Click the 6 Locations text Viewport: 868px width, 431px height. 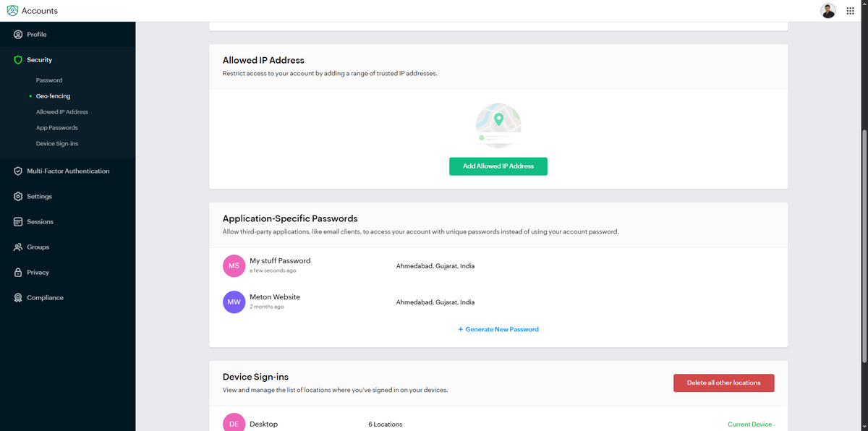tap(385, 424)
